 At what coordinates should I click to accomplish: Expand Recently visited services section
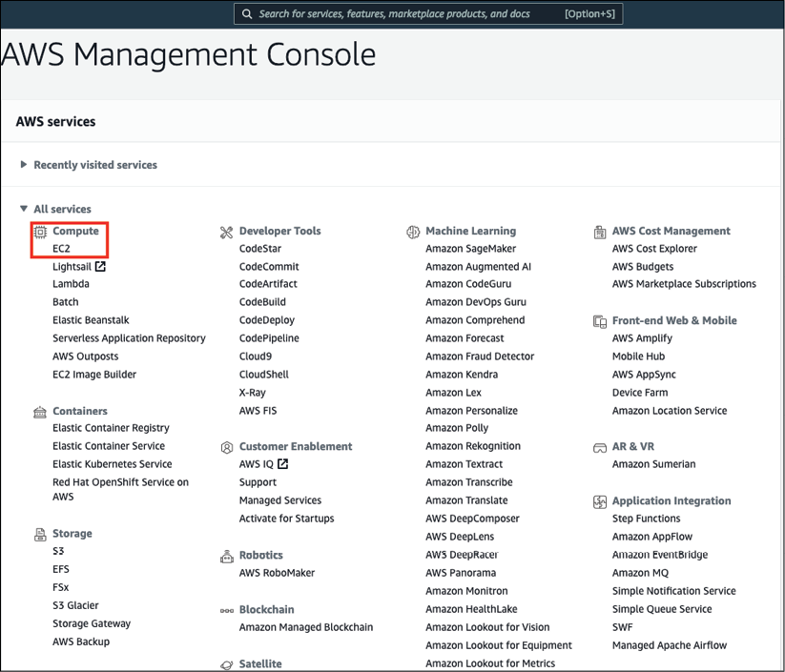25,165
